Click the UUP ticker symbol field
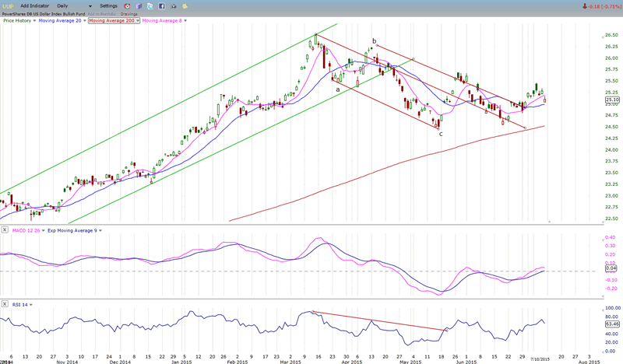This screenshot has width=623, height=364. click(x=8, y=5)
